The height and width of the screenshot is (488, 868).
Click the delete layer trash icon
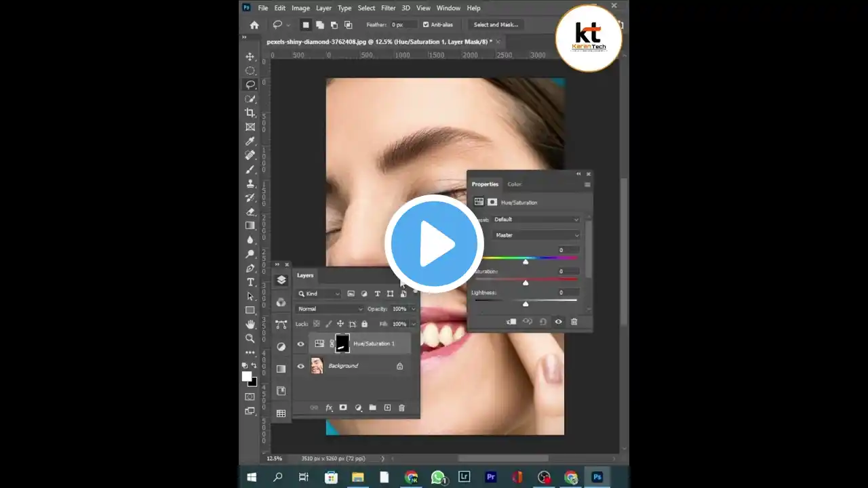point(401,407)
